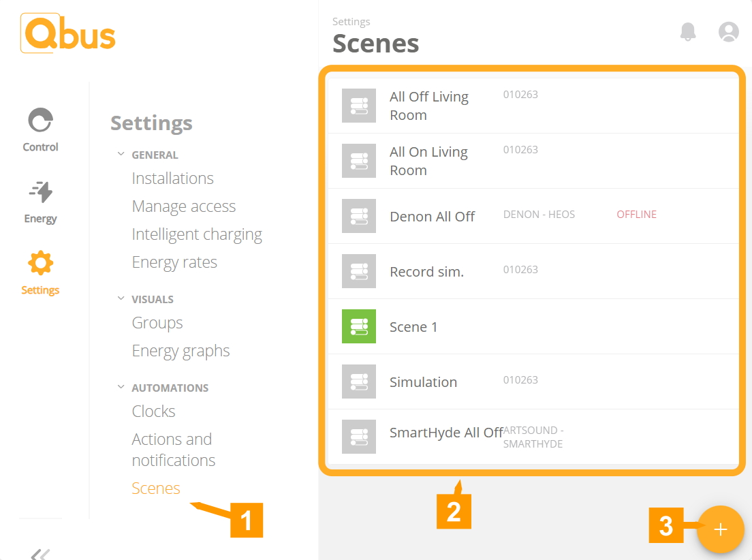Image resolution: width=752 pixels, height=560 pixels.
Task: Open Intelligent charging settings
Action: coord(197,234)
